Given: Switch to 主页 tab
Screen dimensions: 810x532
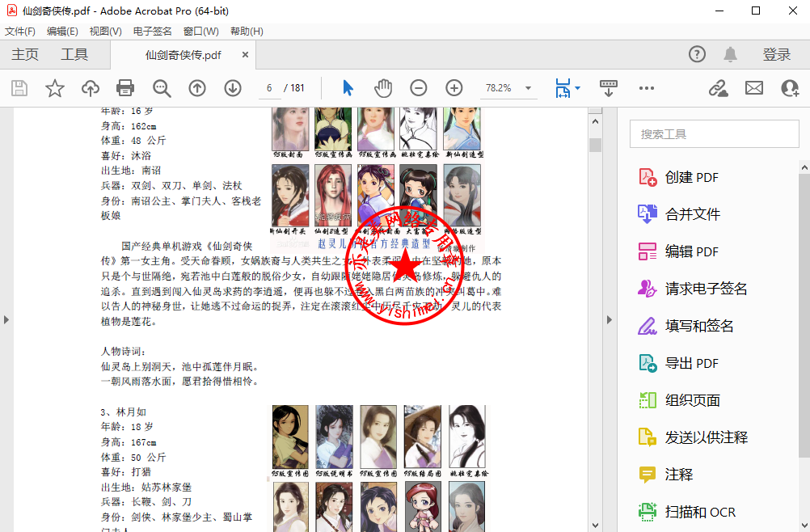Looking at the screenshot, I should [x=25, y=55].
